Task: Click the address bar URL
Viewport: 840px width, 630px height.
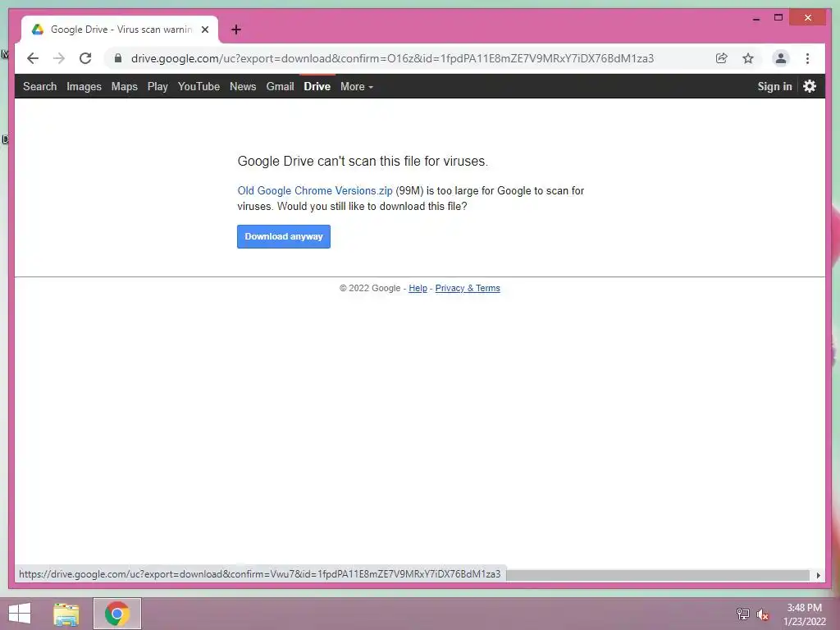Action: point(392,58)
